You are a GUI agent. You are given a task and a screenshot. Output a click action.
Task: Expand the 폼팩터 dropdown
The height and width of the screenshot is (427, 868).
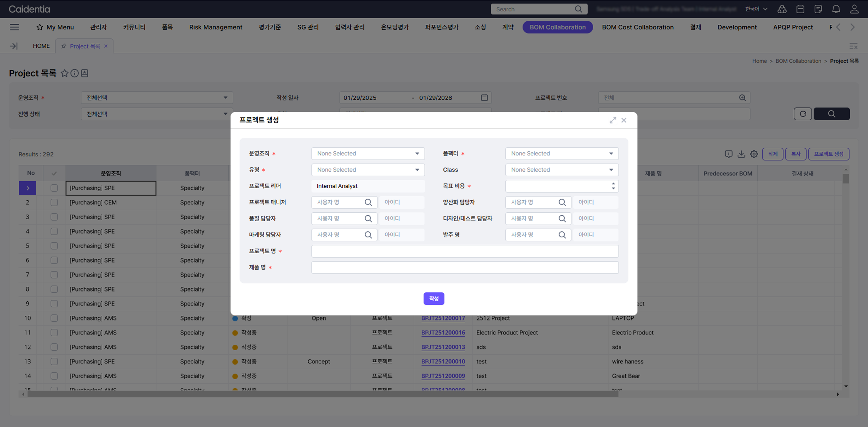pos(562,154)
